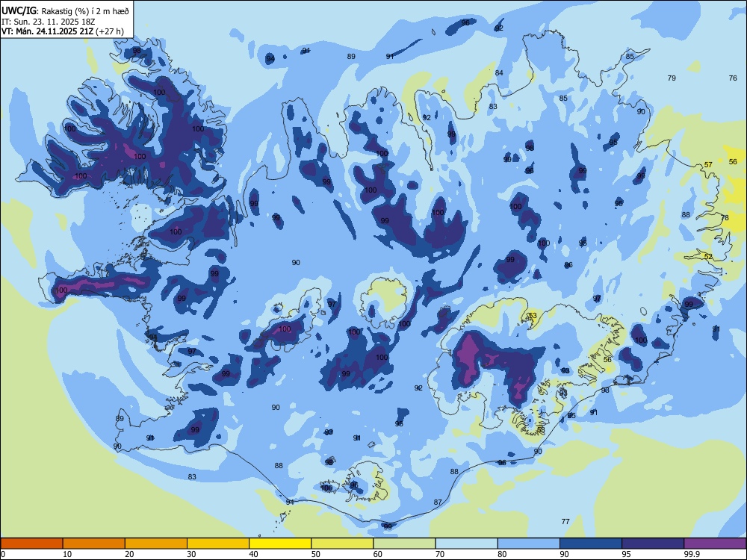This screenshot has width=747, height=560.
Task: Click the humidity value '57' on the east coast
Action: pos(708,165)
